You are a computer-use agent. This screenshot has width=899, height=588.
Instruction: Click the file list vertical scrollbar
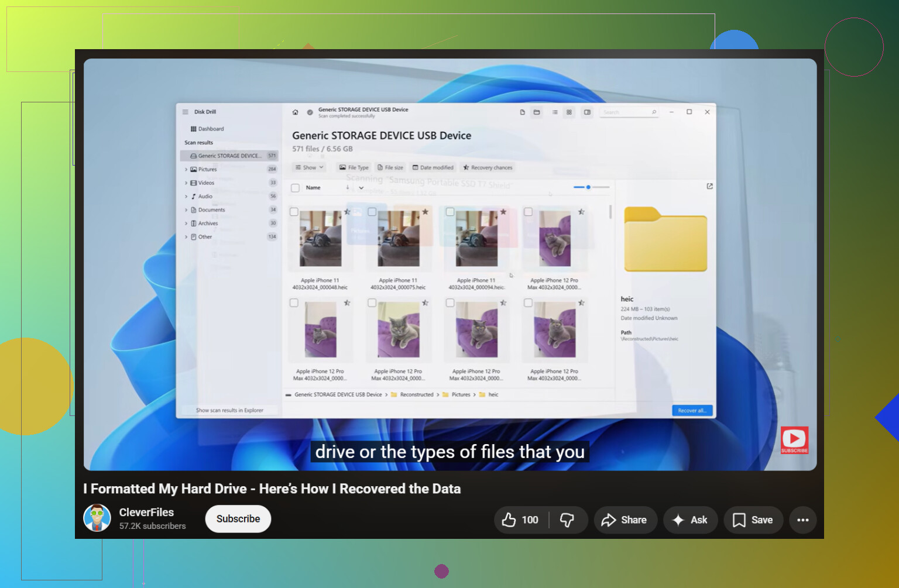[610, 212]
